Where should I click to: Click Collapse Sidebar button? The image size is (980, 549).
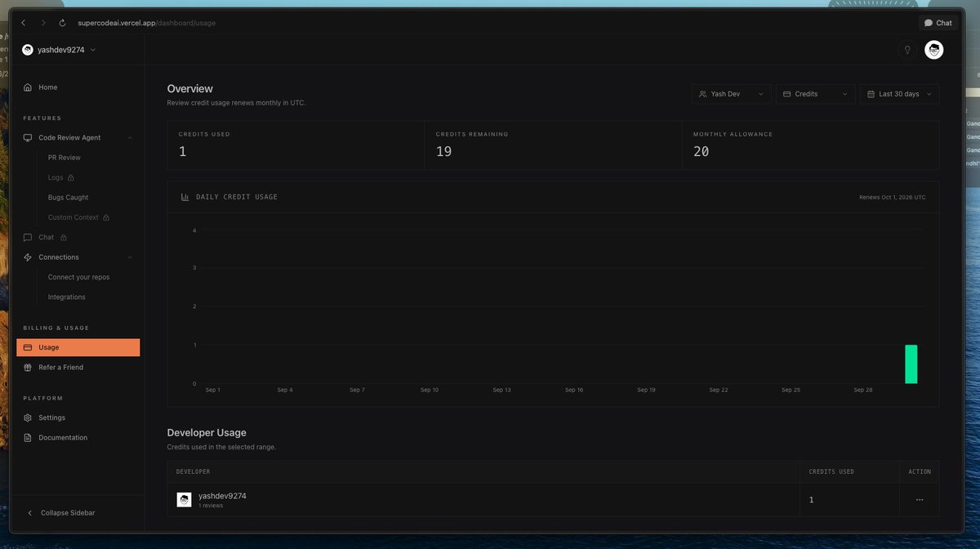tap(61, 513)
